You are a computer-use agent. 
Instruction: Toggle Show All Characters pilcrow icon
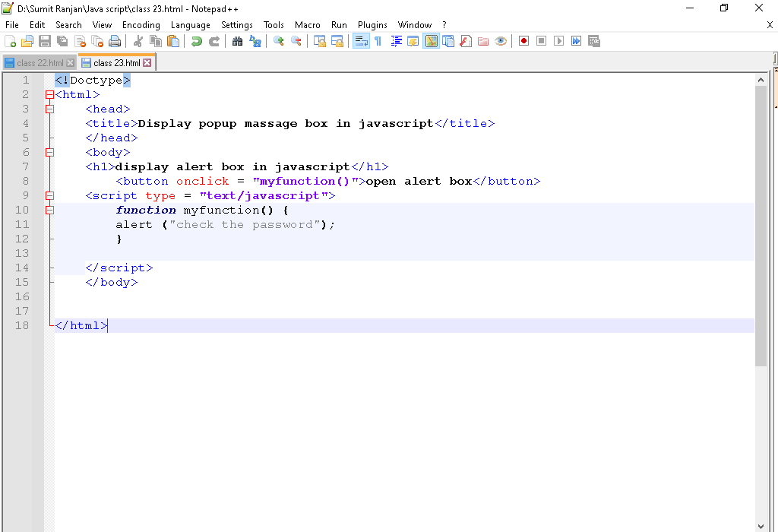coord(378,41)
